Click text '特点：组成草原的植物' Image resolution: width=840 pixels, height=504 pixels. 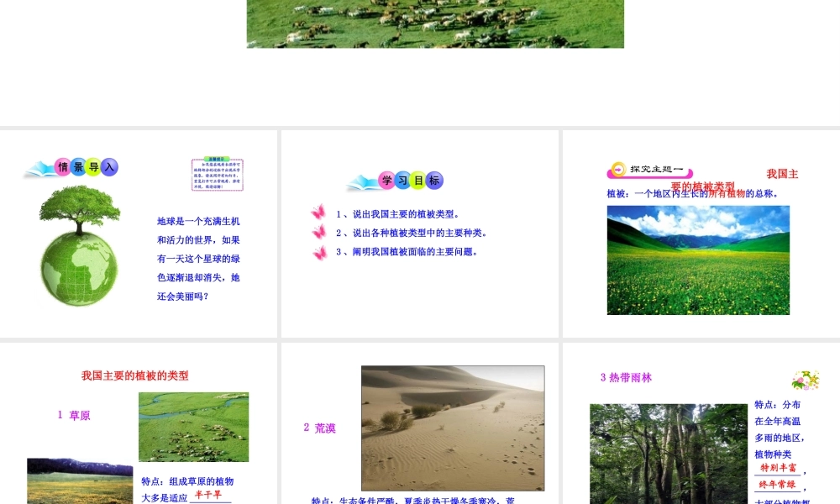pos(187,481)
